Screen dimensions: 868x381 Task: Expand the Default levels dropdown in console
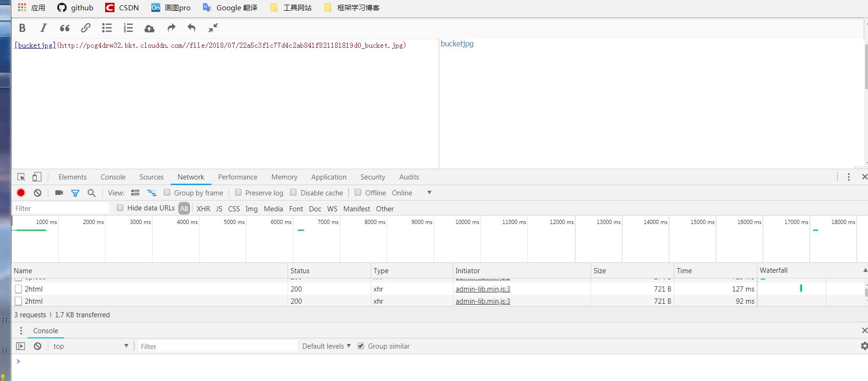326,346
